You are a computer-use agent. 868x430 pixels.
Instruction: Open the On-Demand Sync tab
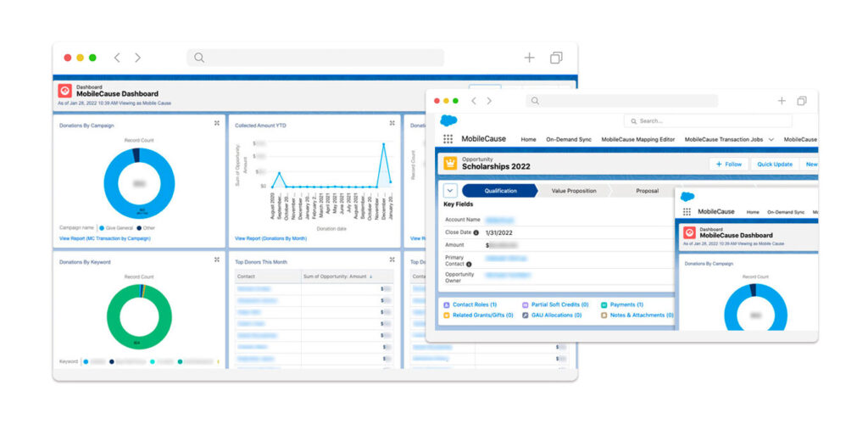pos(569,140)
